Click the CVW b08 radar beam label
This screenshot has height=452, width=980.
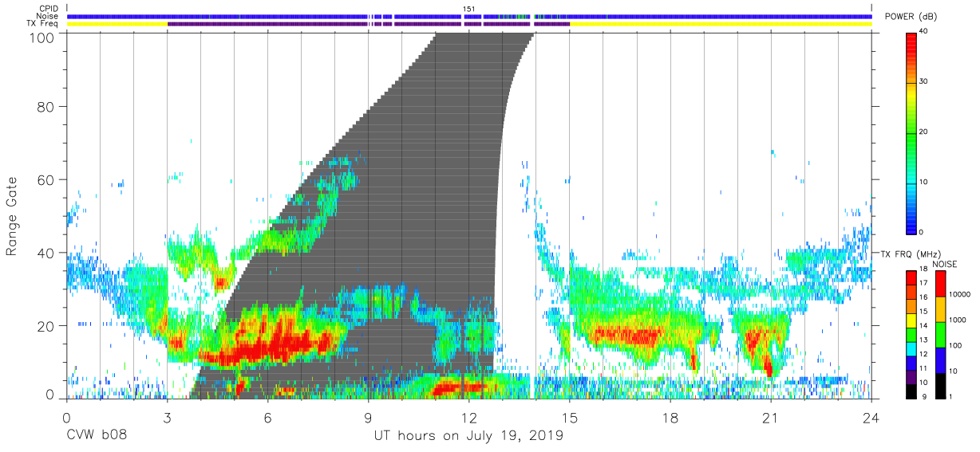tap(97, 435)
